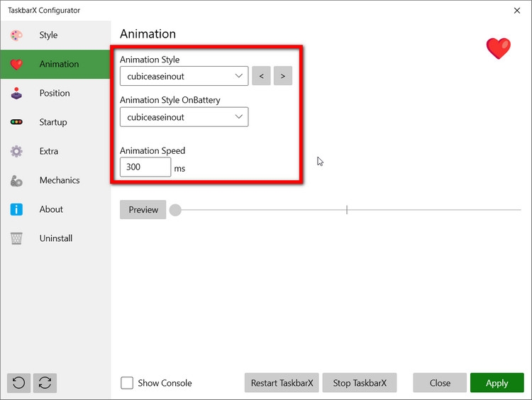Open the Uninstall tab
The height and width of the screenshot is (400, 532).
[55, 238]
